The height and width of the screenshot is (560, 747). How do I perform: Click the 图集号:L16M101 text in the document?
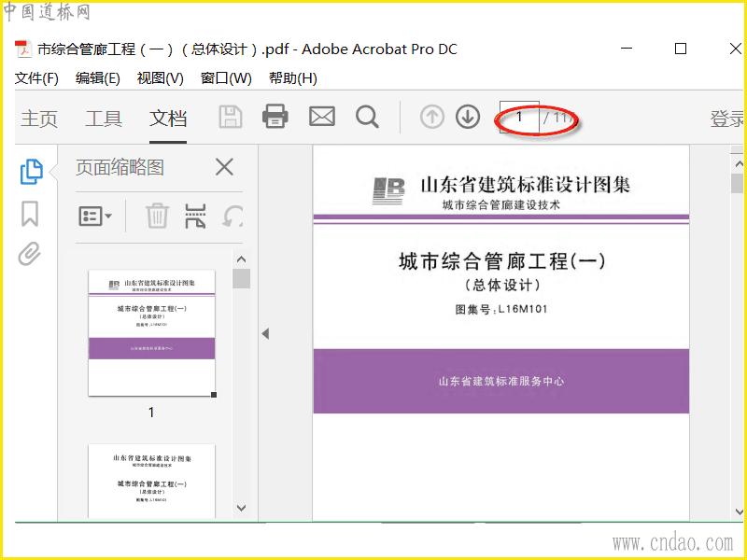coord(501,310)
